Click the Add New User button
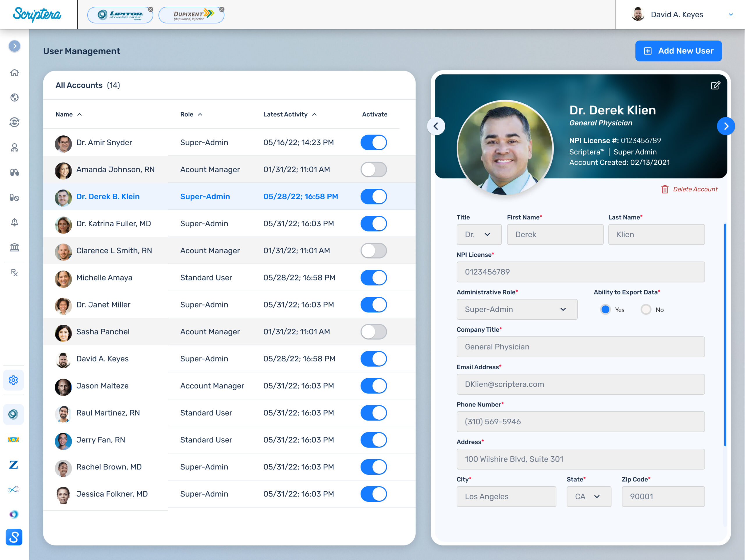745x560 pixels. (x=678, y=51)
